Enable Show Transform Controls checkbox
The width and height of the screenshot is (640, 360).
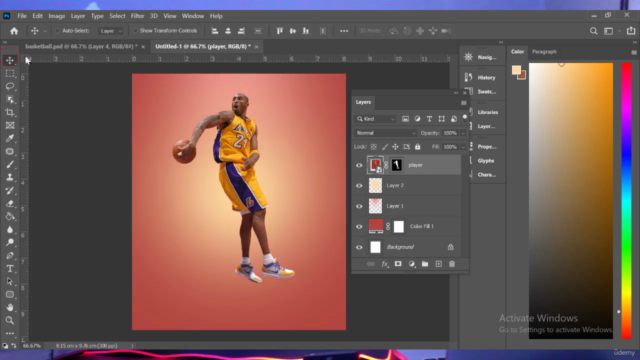pyautogui.click(x=135, y=31)
